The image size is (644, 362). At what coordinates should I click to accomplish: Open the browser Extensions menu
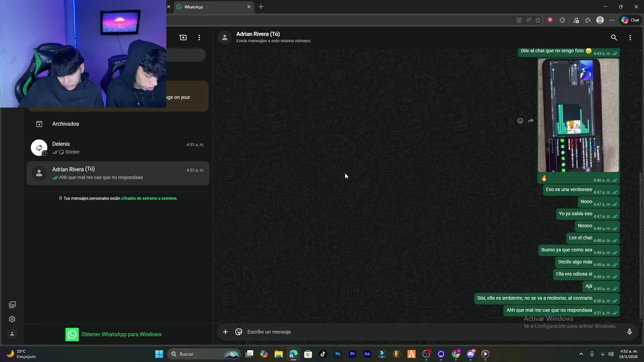pos(562,20)
